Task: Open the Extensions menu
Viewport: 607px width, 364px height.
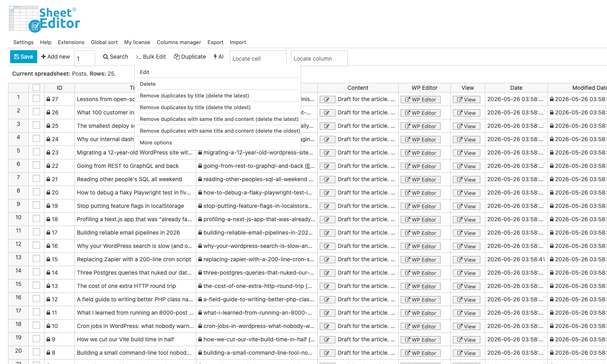Action: click(x=71, y=42)
